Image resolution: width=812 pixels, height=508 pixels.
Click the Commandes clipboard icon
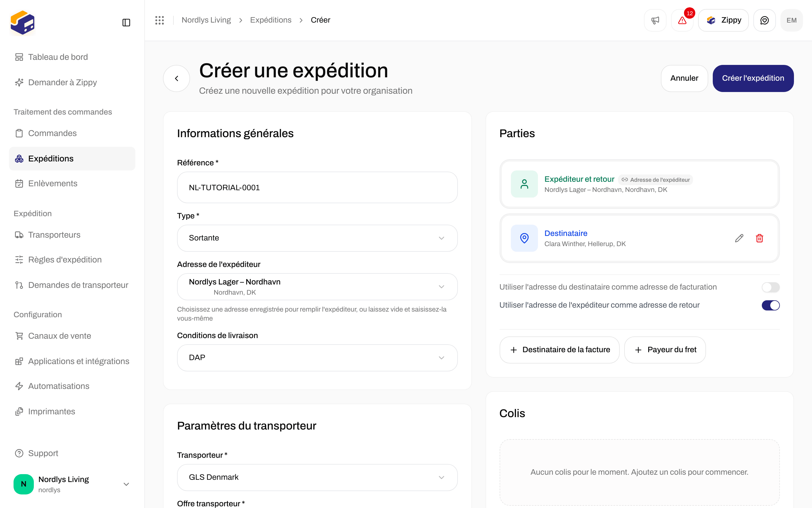pos(19,133)
